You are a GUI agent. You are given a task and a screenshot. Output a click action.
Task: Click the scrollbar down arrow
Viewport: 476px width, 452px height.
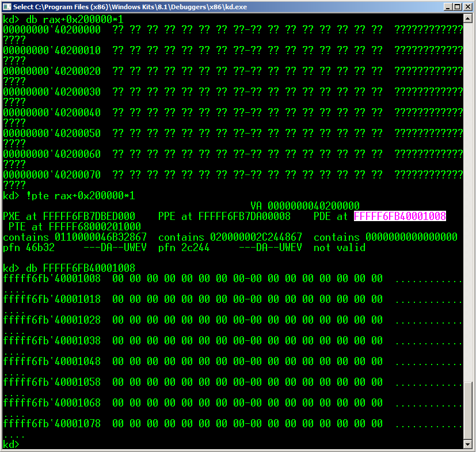pos(468,444)
